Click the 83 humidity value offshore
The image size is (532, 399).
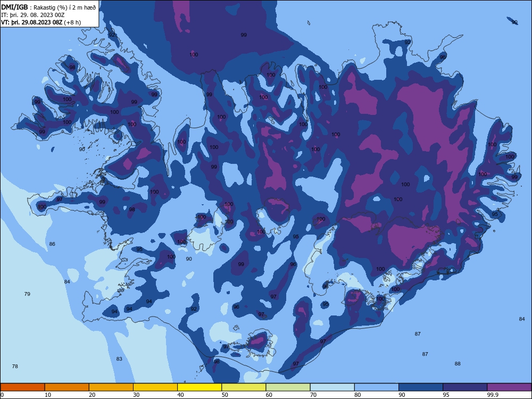119,359
